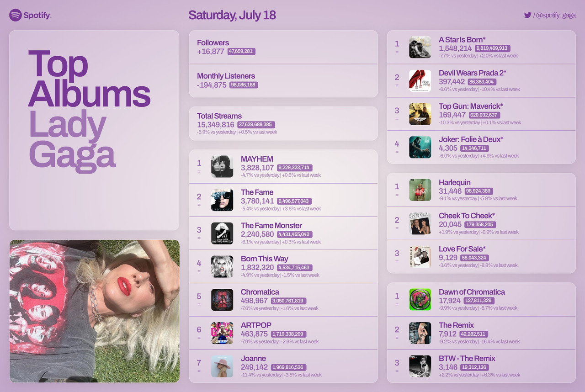Screen dimensions: 585x392
Task: Click the Harlequin album title
Action: click(455, 182)
